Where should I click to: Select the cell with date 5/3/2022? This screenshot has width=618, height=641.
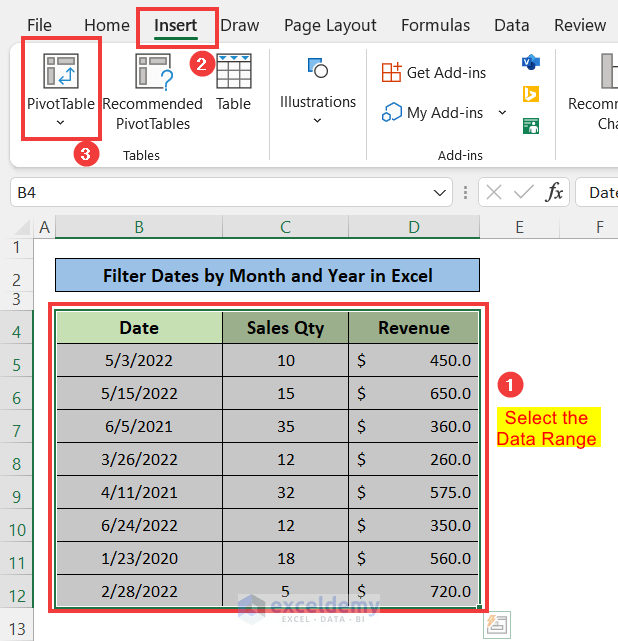coord(139,361)
